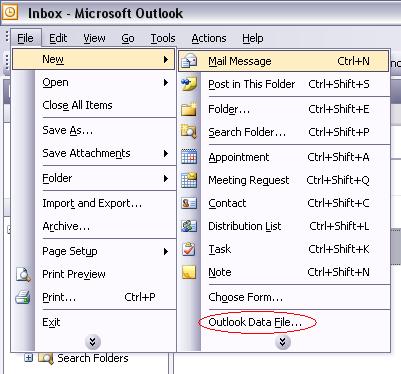Choose the Meeting Request menu entry
This screenshot has width=401, height=374.
click(284, 180)
